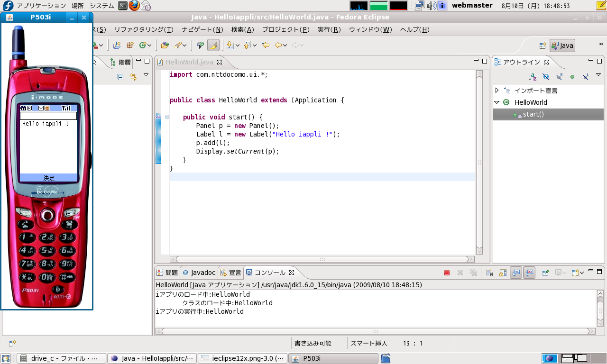607x364 pixels.
Task: Toggle alphabetical sort in the Outline panel
Action: pyautogui.click(x=533, y=76)
